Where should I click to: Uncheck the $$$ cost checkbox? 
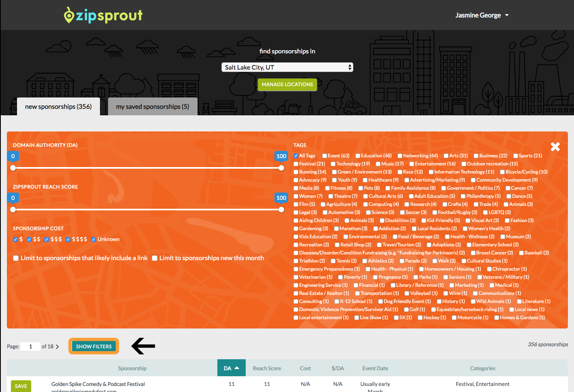47,239
